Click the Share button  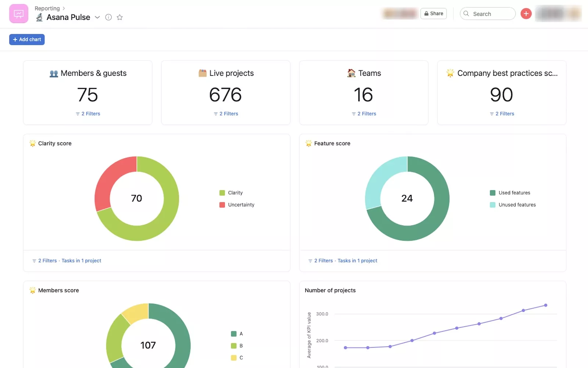(x=433, y=14)
